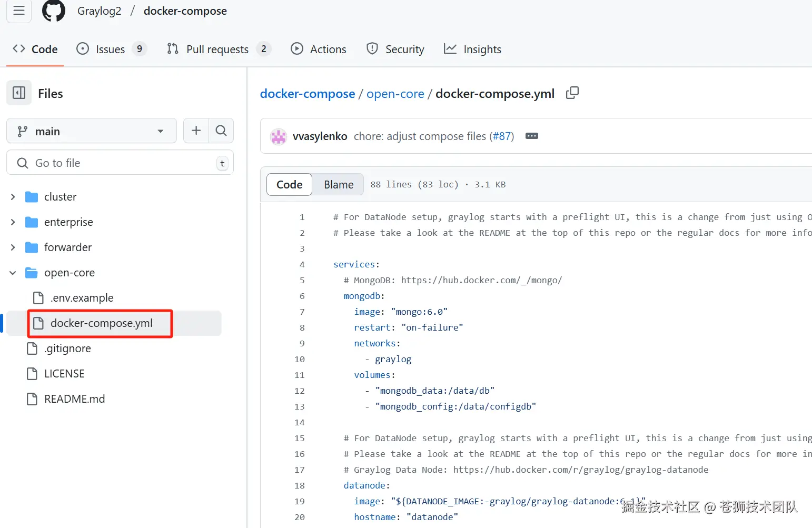Switch to the Code repository tab
Screen dimensions: 812x528
pyautogui.click(x=35, y=49)
